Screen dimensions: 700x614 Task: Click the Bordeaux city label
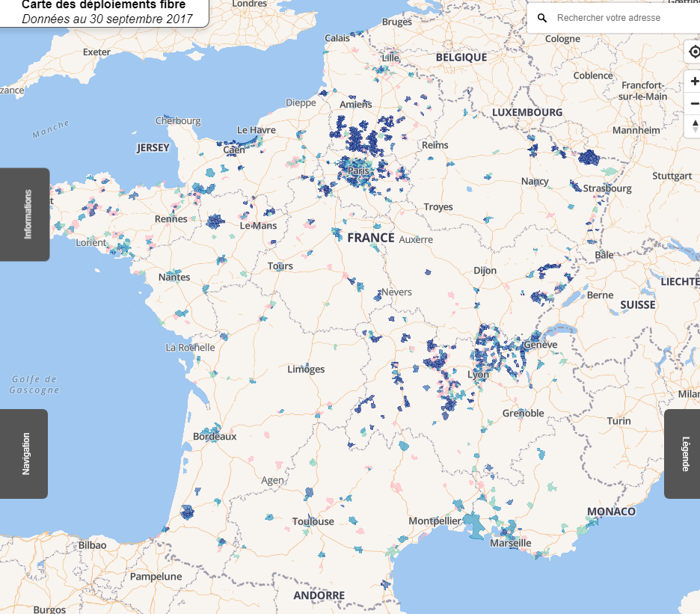click(215, 436)
